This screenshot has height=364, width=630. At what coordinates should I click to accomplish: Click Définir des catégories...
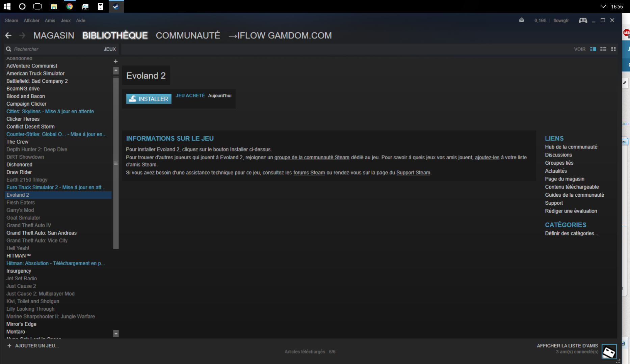pyautogui.click(x=571, y=233)
